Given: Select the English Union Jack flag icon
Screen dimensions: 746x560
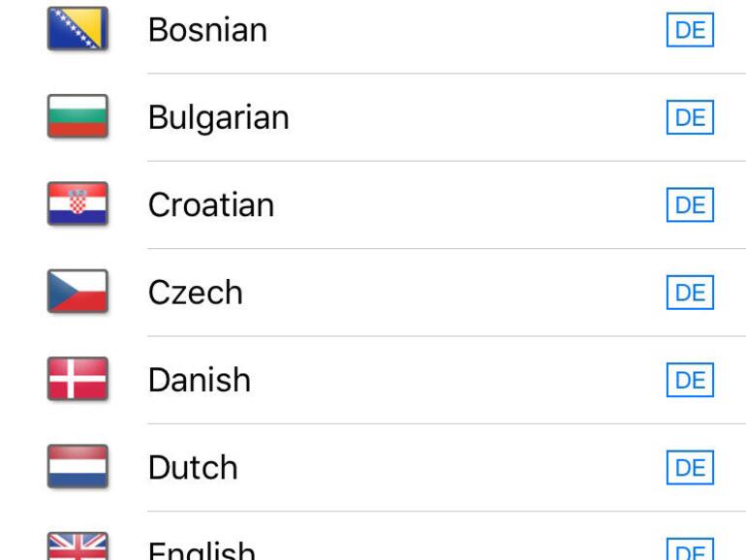Looking at the screenshot, I should point(78,547).
